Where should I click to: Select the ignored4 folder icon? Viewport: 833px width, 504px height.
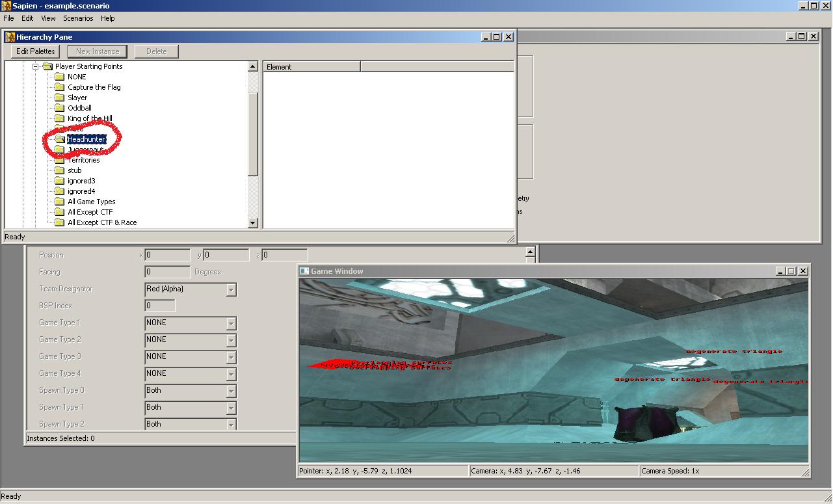60,191
